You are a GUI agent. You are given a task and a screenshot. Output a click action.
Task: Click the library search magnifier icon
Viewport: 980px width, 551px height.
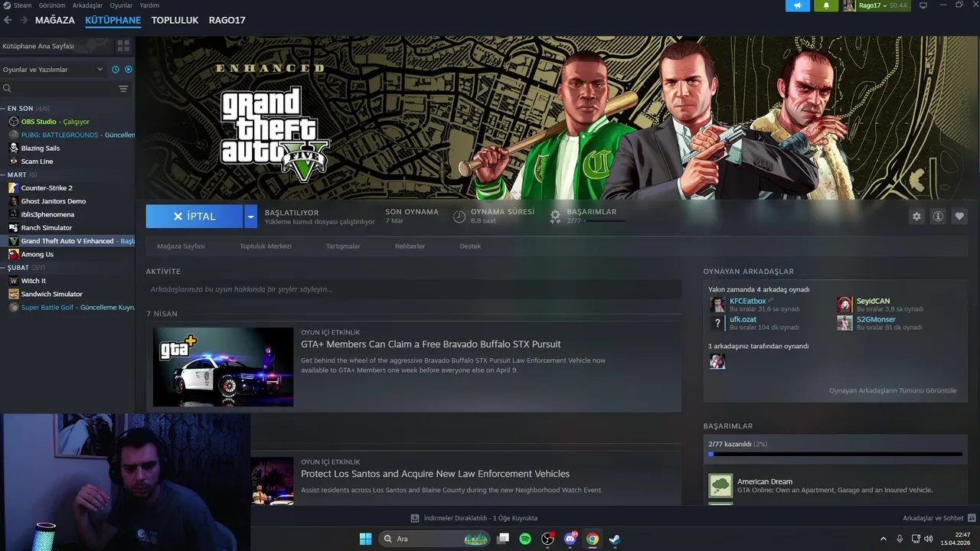click(x=8, y=89)
